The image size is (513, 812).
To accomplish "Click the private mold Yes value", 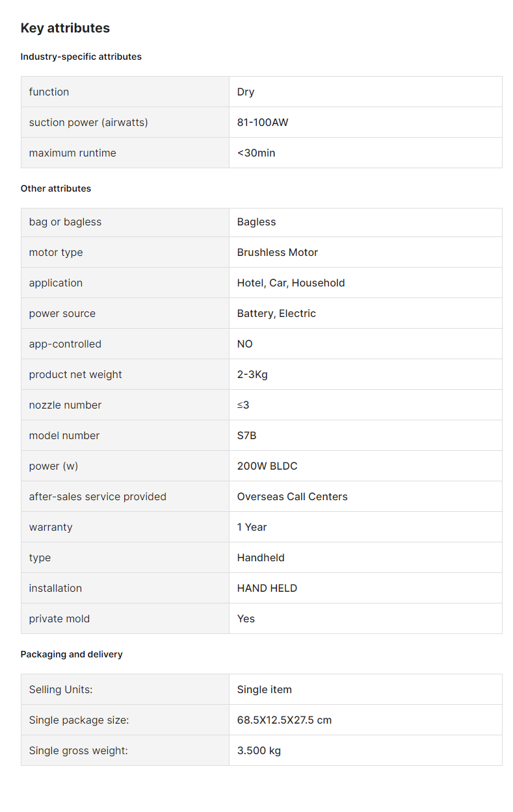I will click(246, 618).
